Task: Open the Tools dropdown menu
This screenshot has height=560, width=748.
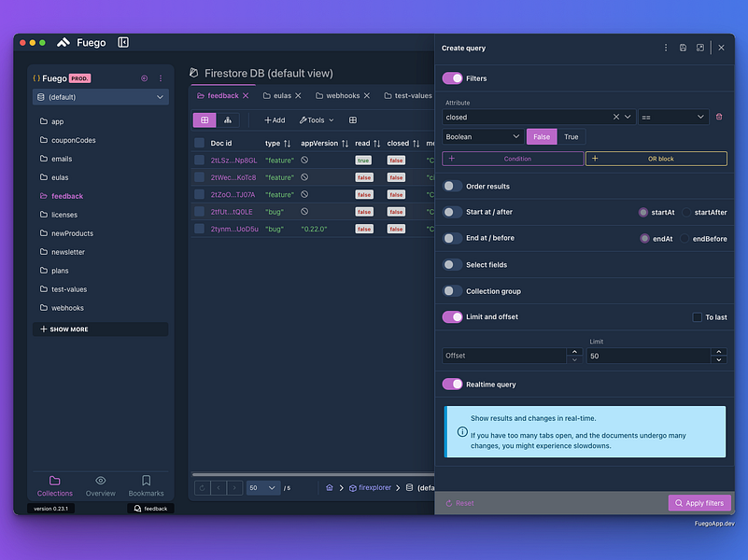Action: coord(317,120)
